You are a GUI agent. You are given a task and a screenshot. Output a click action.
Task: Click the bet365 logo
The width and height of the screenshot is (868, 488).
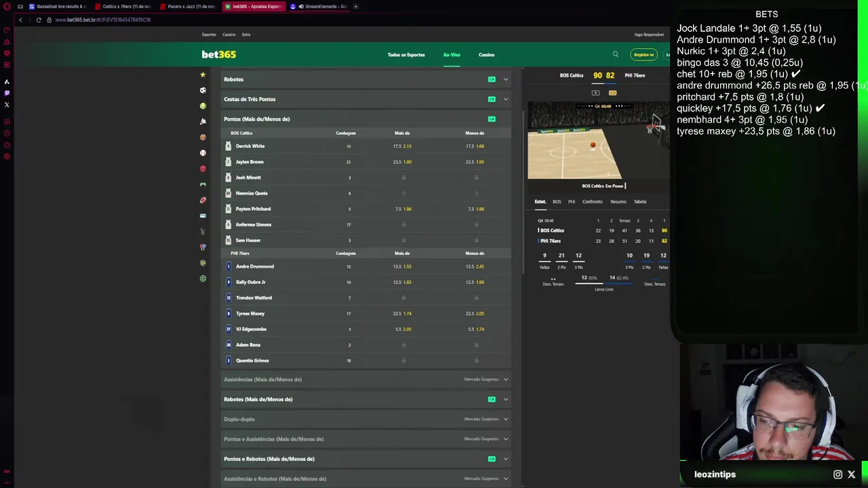click(218, 54)
